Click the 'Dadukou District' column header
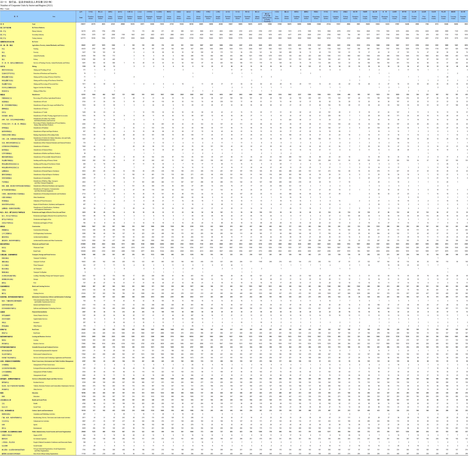Image resolution: width=476 pixels, height=459 pixels. pos(130,18)
